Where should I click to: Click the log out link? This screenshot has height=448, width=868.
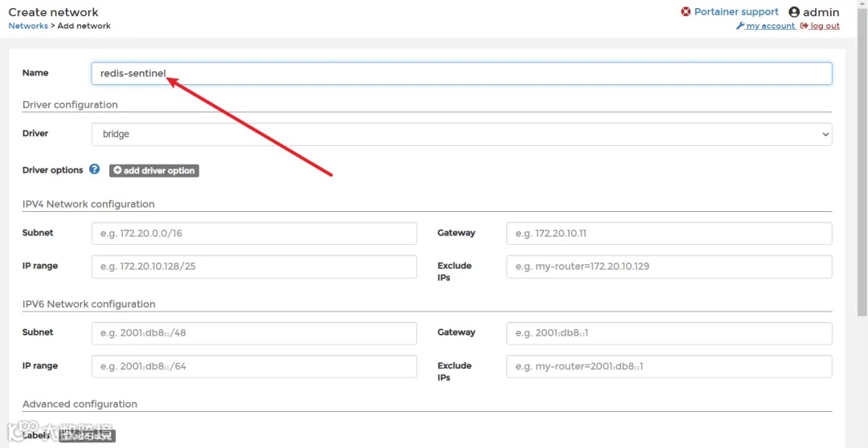(825, 26)
